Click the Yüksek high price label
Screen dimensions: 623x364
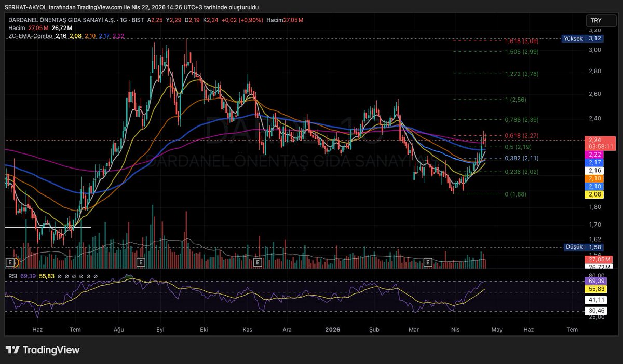(573, 38)
